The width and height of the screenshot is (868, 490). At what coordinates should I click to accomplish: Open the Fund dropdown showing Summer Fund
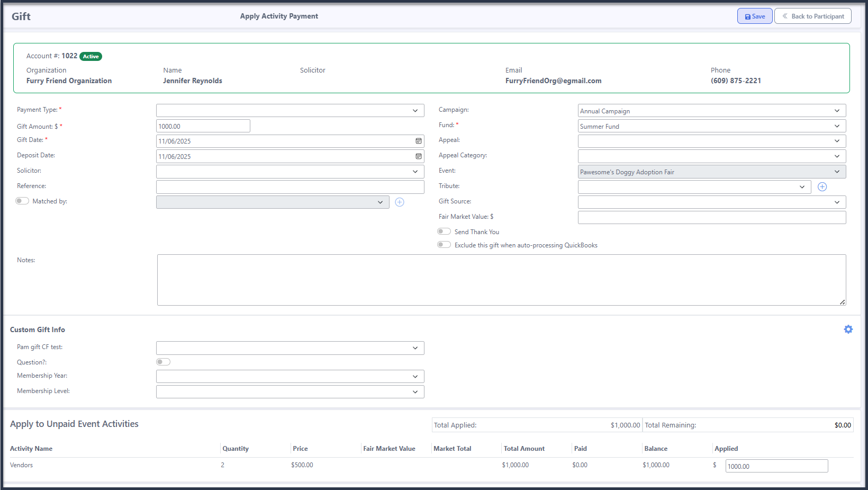coord(711,127)
